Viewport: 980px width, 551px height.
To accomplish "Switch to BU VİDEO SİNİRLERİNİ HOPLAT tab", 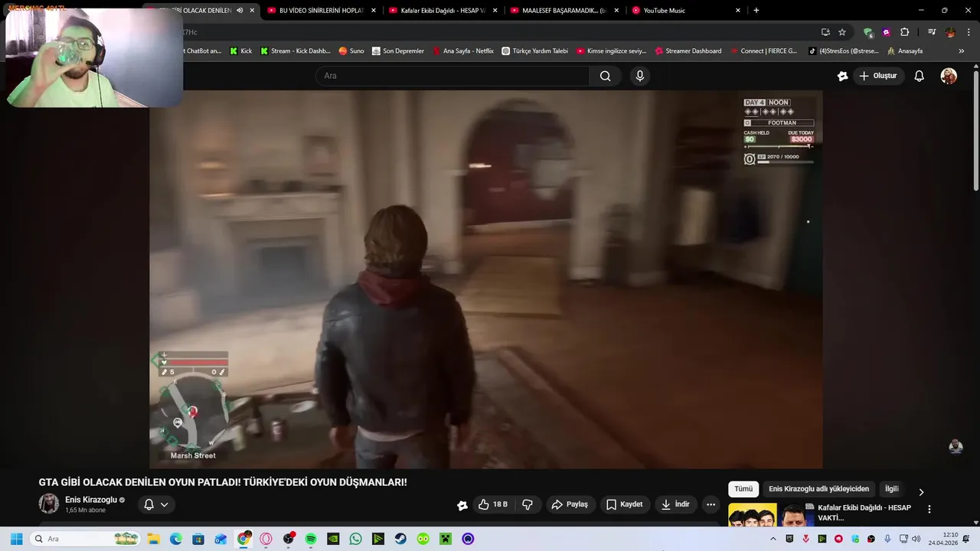I will pyautogui.click(x=322, y=11).
